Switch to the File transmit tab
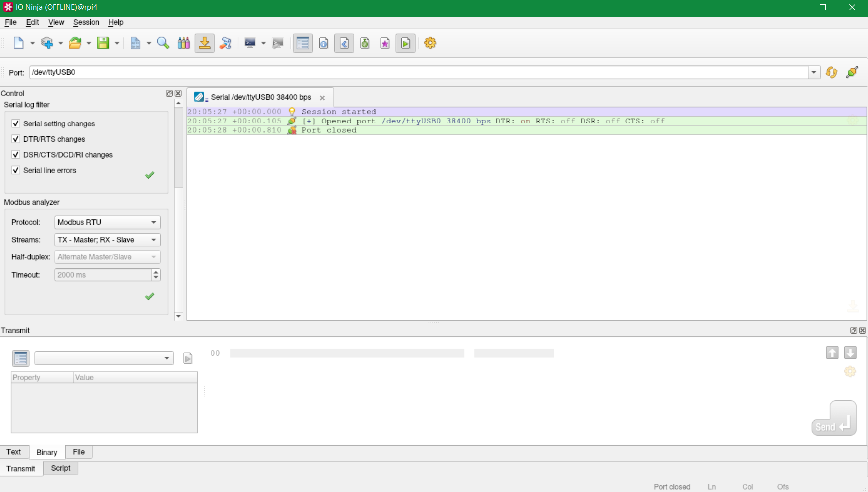 79,452
